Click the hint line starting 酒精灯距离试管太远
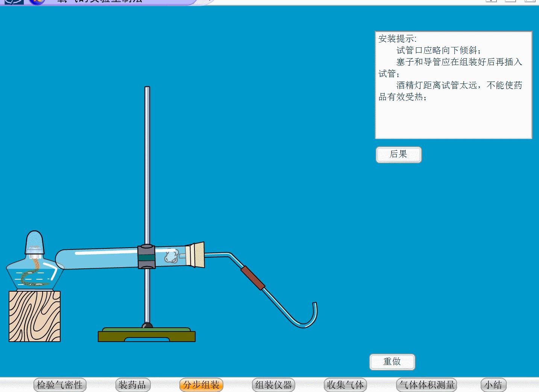539x392 pixels. tap(451, 91)
